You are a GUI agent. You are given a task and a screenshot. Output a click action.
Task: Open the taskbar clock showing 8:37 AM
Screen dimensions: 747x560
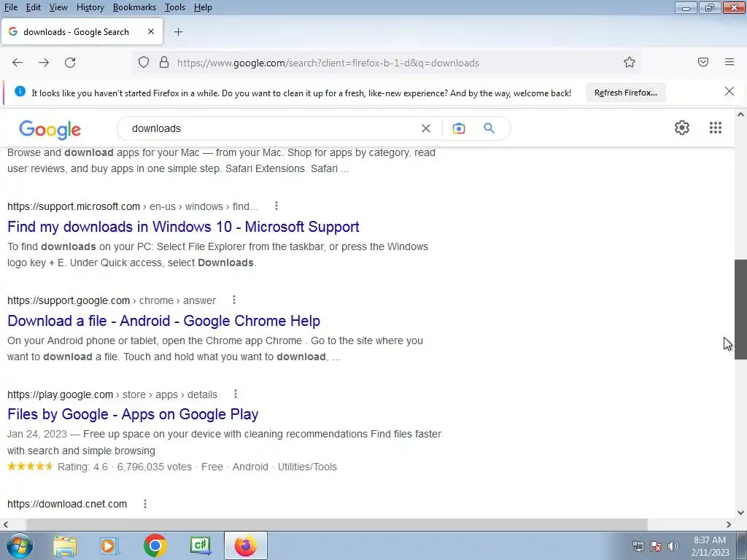[710, 546]
